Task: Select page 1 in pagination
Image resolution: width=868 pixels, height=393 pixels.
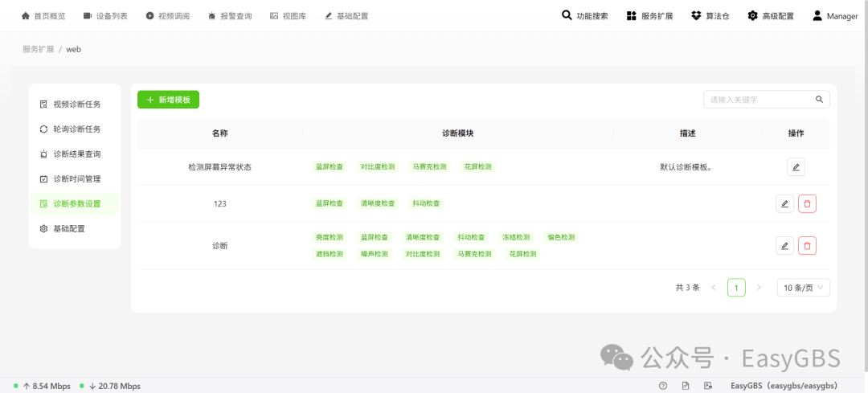Action: coord(736,288)
